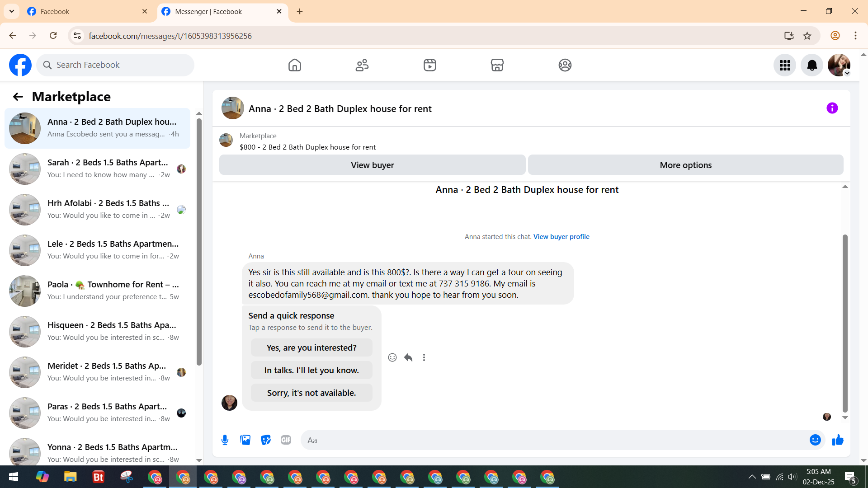Open the sticker picker icon
The height and width of the screenshot is (488, 868).
click(266, 440)
